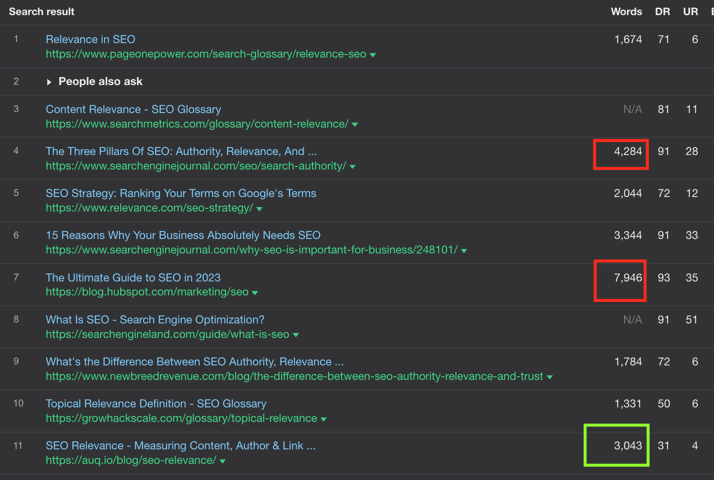
Task: Open 'The Three Pillars Of SEO' title
Action: tap(181, 151)
